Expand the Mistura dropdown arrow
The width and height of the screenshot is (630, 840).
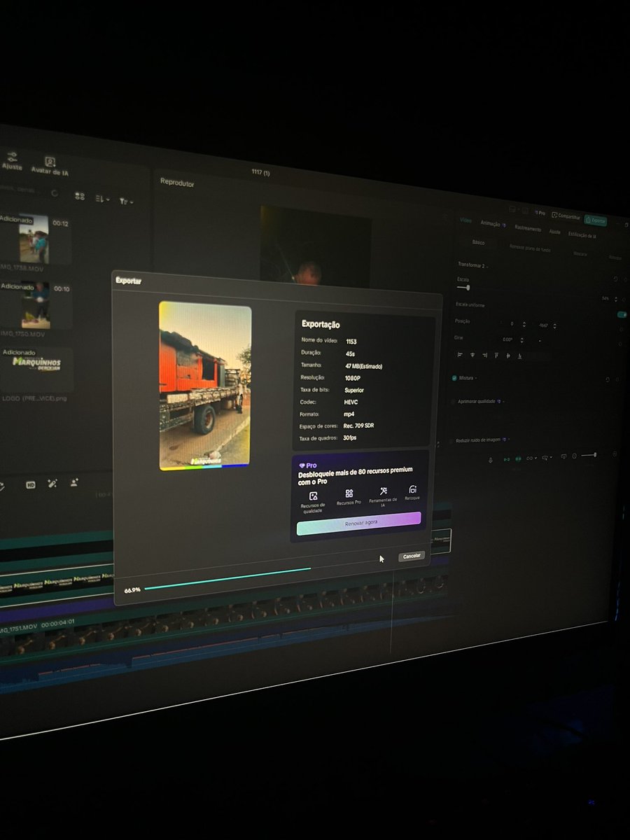coord(477,379)
